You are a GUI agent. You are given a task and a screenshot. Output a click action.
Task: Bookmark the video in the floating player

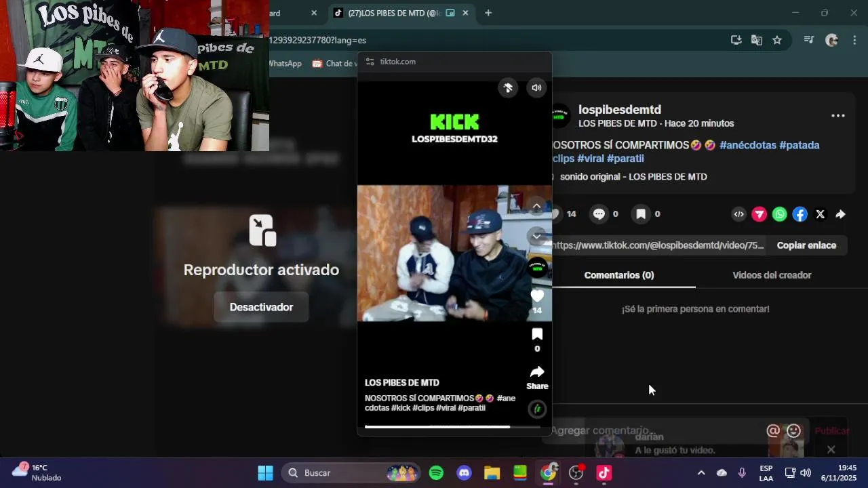[537, 334]
